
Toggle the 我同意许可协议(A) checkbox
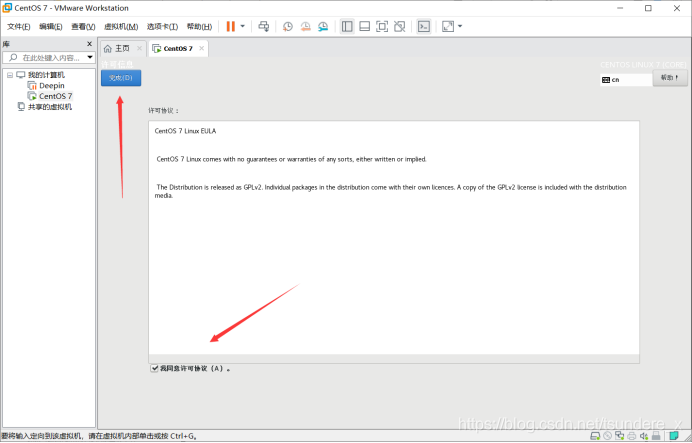pos(154,368)
